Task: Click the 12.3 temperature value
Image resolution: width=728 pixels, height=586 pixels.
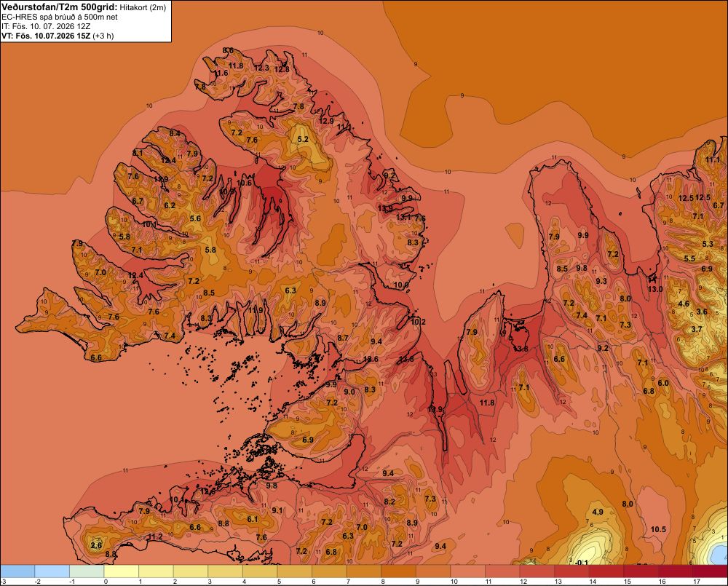Action: [x=261, y=68]
